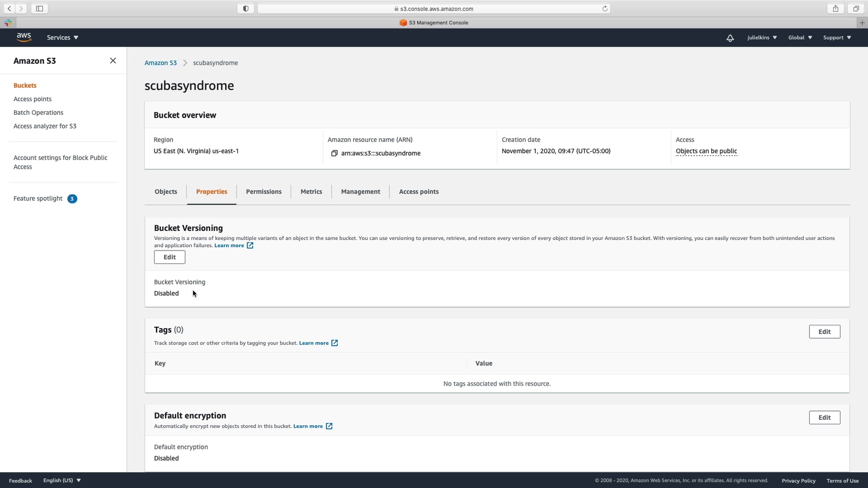Screen dimensions: 868x488
Task: Click the pinned Slack tab icon
Action: [8, 22]
